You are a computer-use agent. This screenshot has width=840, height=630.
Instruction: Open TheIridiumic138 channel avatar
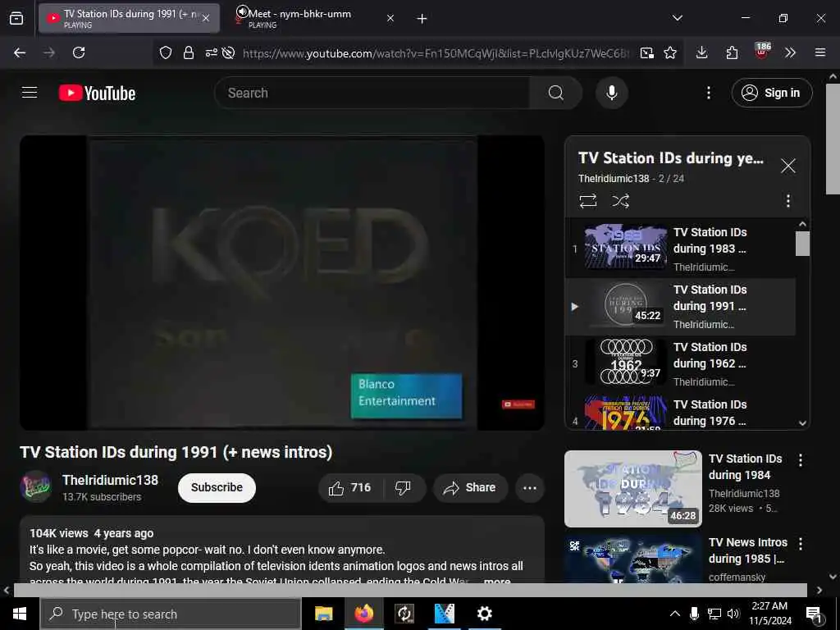tap(36, 486)
